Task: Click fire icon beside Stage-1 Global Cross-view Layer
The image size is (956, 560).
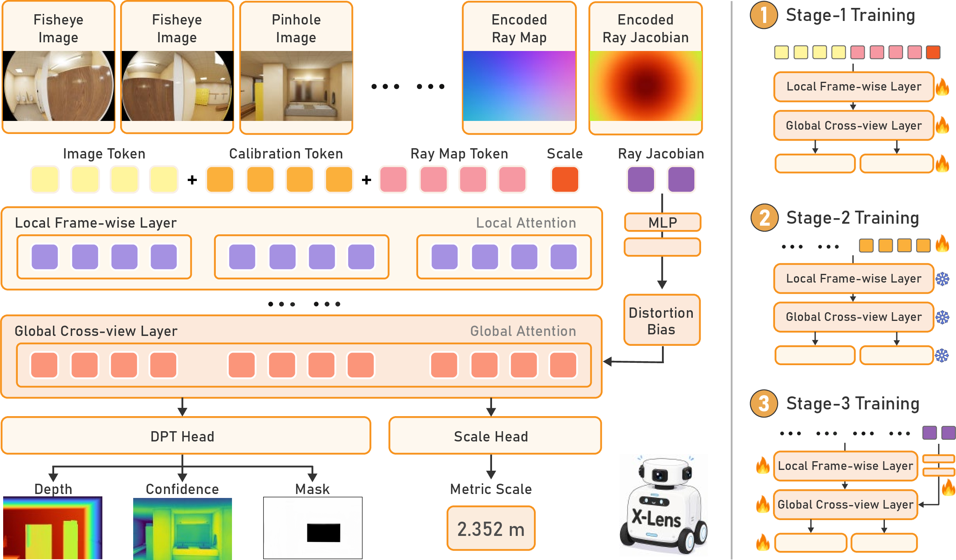Action: [x=943, y=125]
